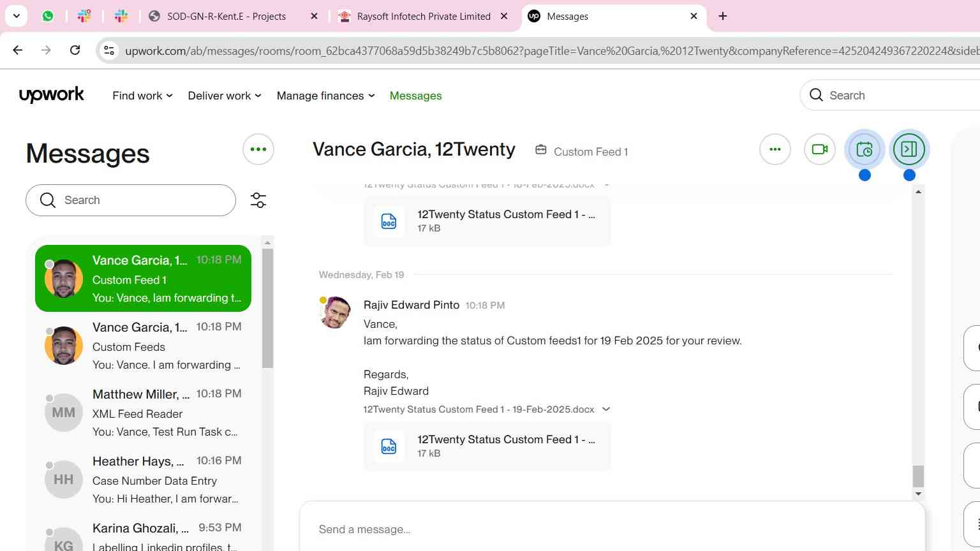This screenshot has height=551, width=980.
Task: Switch to Raysoft Infotech Private Limited tab
Action: tap(424, 16)
